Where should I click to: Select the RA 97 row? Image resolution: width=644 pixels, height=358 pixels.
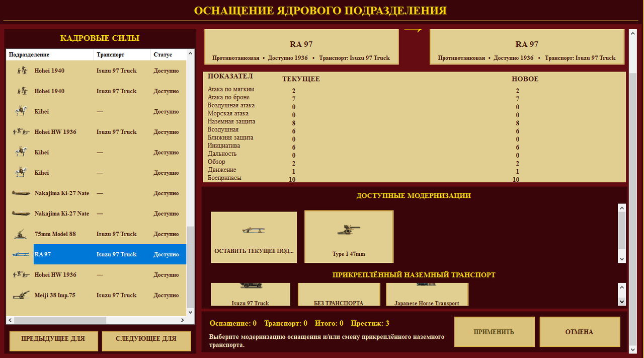click(96, 254)
